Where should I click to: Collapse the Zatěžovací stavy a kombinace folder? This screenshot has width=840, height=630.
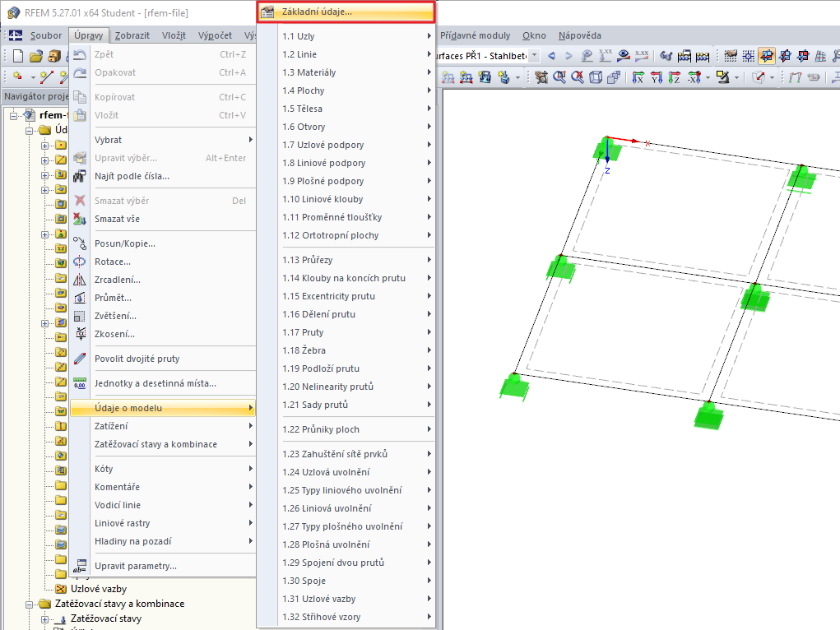click(29, 604)
